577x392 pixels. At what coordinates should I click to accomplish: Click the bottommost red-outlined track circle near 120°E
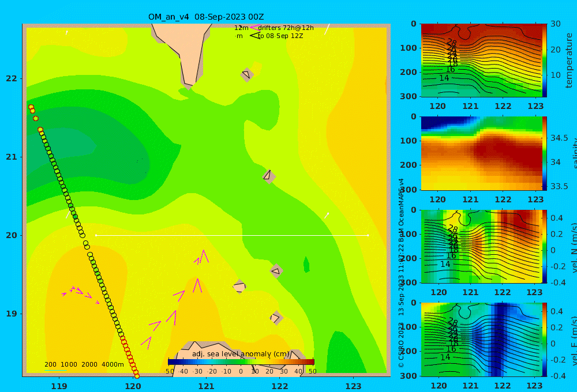(x=137, y=376)
